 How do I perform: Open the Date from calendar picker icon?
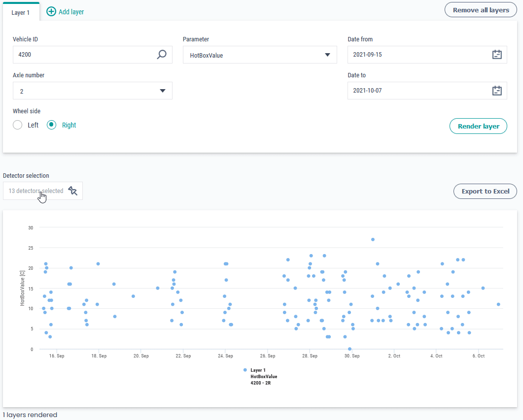coord(497,55)
